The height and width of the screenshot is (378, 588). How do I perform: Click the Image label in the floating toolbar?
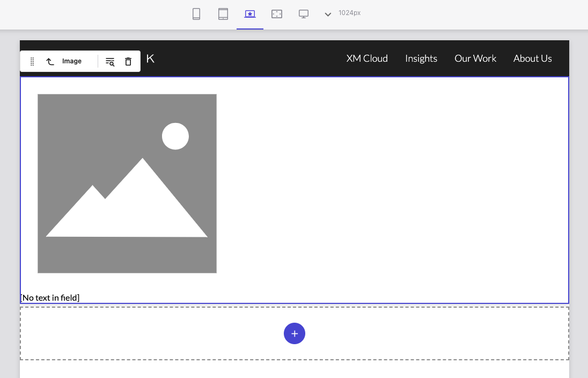72,61
